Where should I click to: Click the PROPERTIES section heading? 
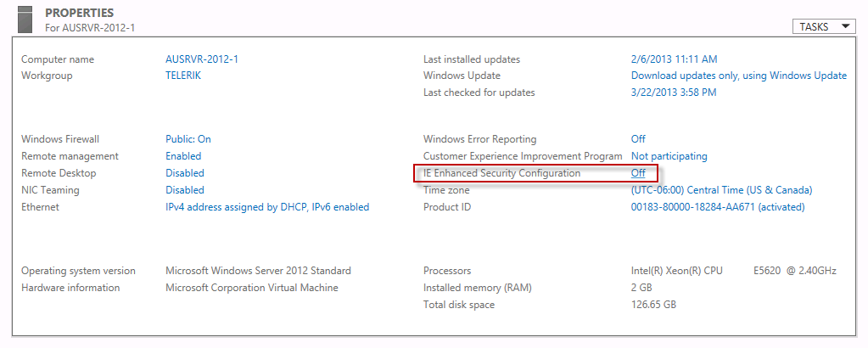tap(80, 13)
